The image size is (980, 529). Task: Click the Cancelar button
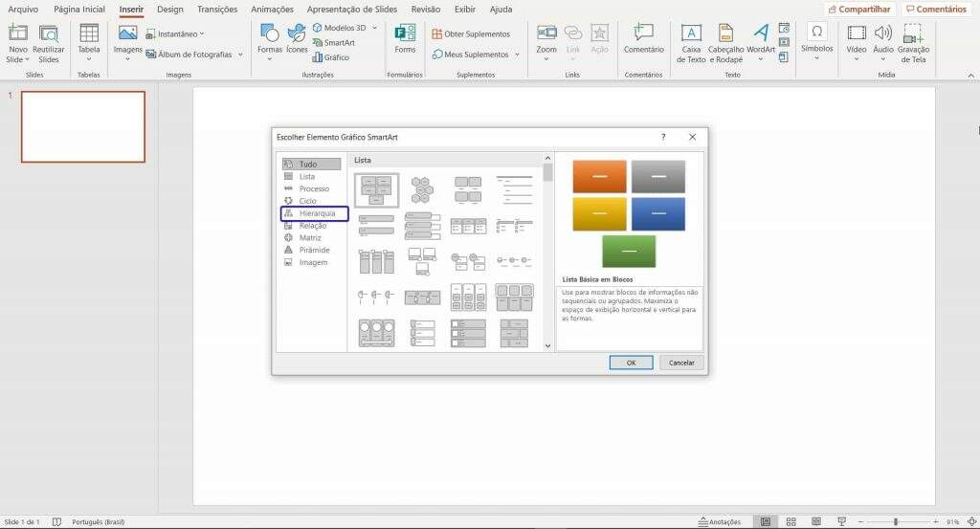[681, 363]
